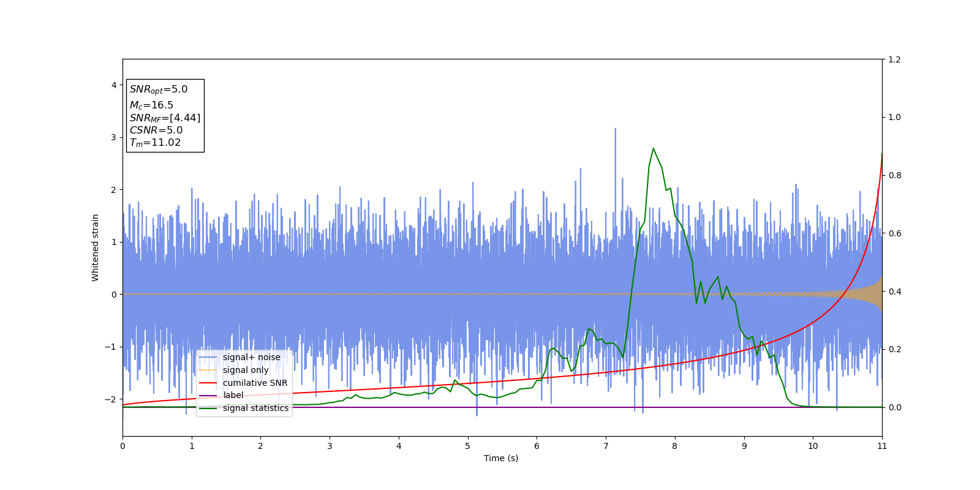This screenshot has height=490, width=980.
Task: Click the right axis tick label 1.2
Action: pos(895,59)
